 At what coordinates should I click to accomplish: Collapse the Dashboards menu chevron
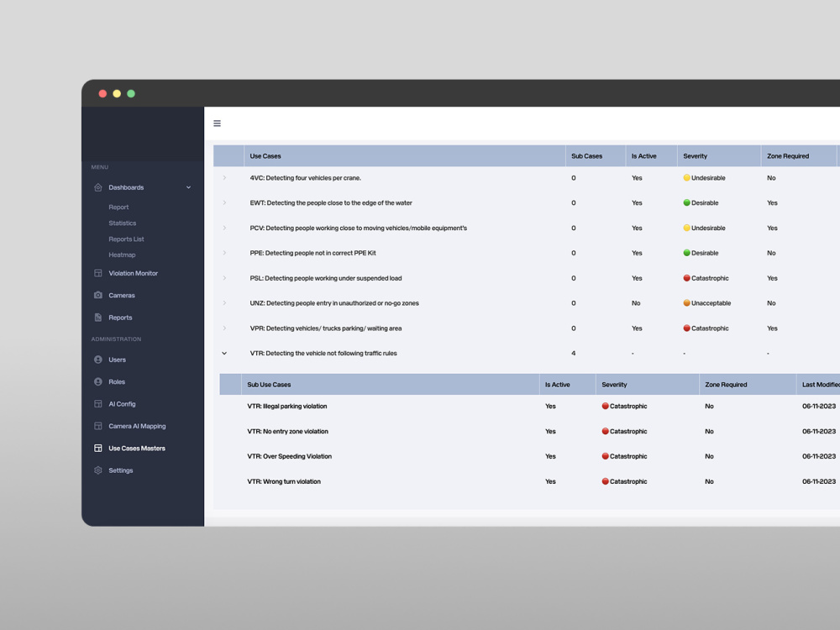click(x=188, y=187)
